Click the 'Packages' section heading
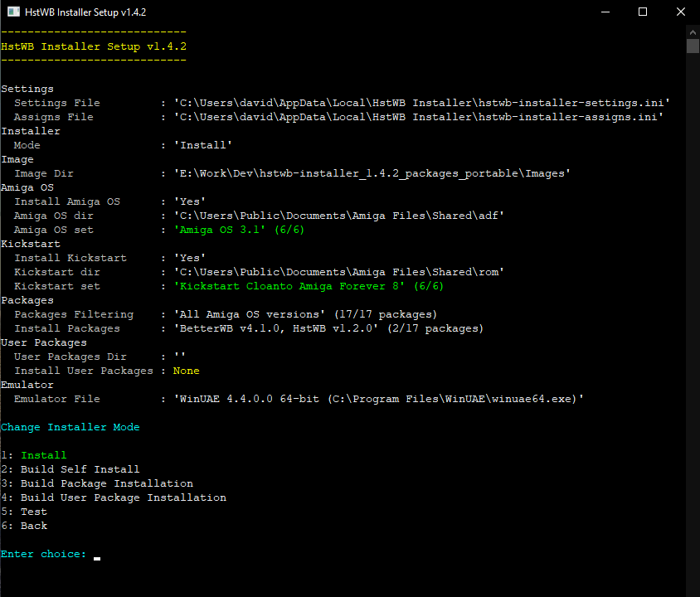This screenshot has width=700, height=597. coord(27,300)
